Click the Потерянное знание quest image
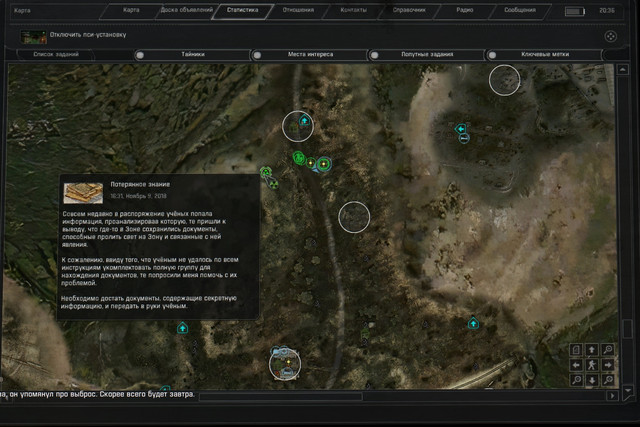Screen dimensions: 640x427 tap(83, 193)
